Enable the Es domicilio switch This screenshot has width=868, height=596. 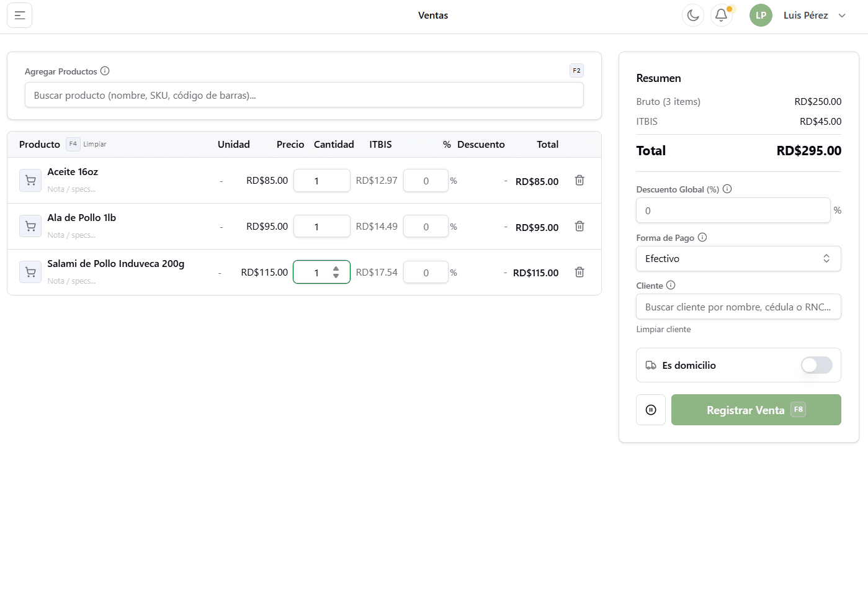click(x=816, y=365)
